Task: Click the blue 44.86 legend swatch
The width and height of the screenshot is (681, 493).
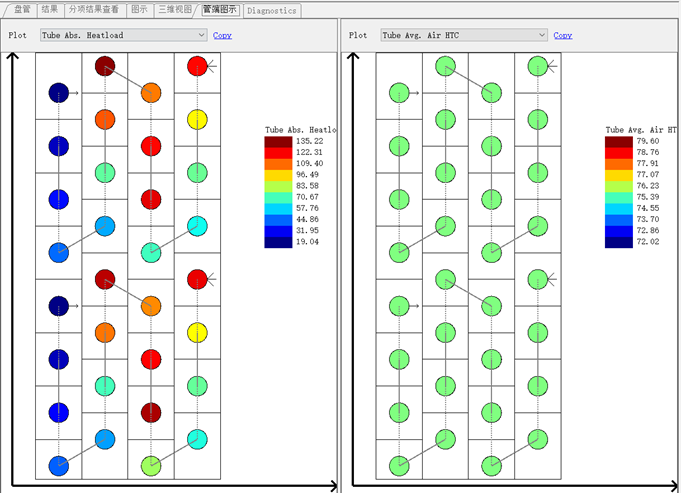Action: click(x=278, y=220)
